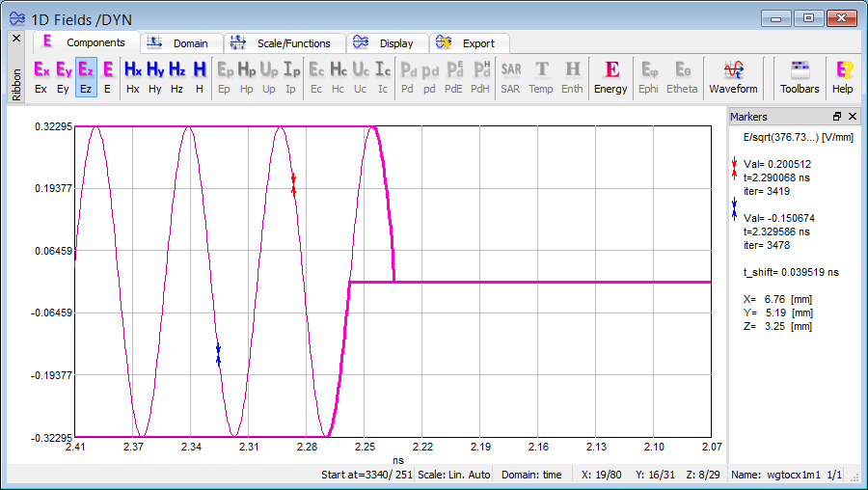
Task: Select the total E field icon
Action: point(108,77)
